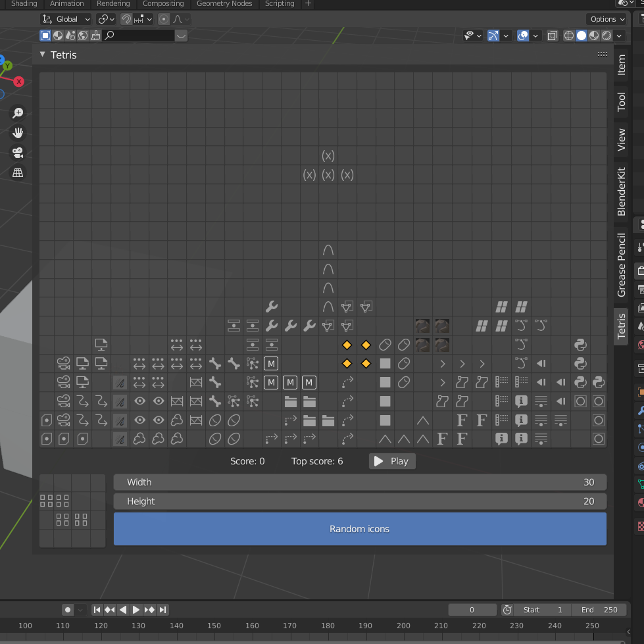
Task: Open the Options dropdown
Action: (607, 19)
